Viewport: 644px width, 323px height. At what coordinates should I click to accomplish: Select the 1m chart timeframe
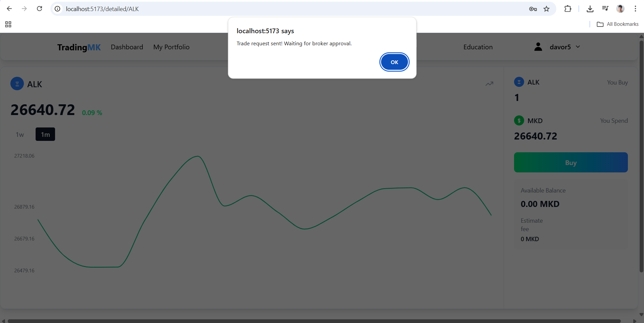point(45,134)
